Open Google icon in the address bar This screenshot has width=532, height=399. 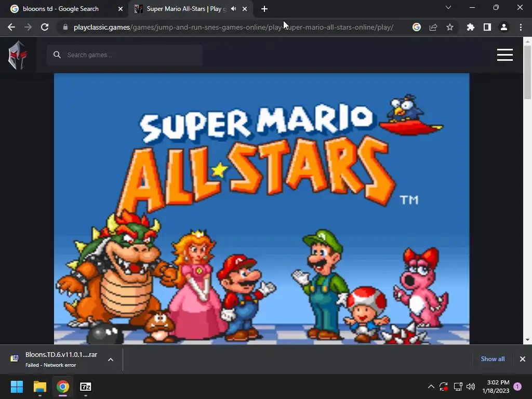[x=417, y=27]
